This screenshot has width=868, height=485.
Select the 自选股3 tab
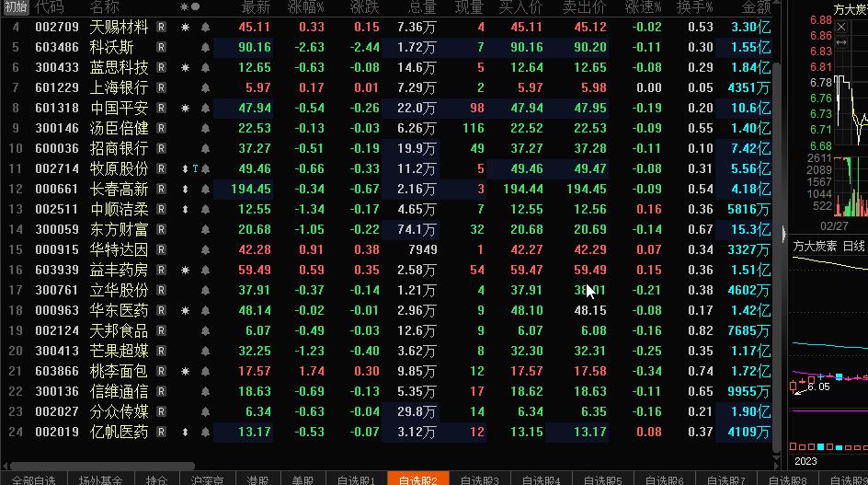coord(479,479)
